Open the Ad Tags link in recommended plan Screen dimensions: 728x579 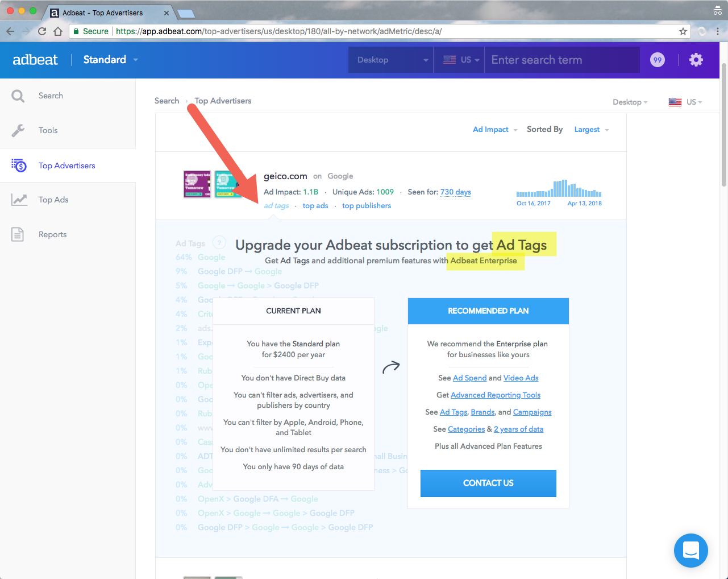[x=454, y=412]
